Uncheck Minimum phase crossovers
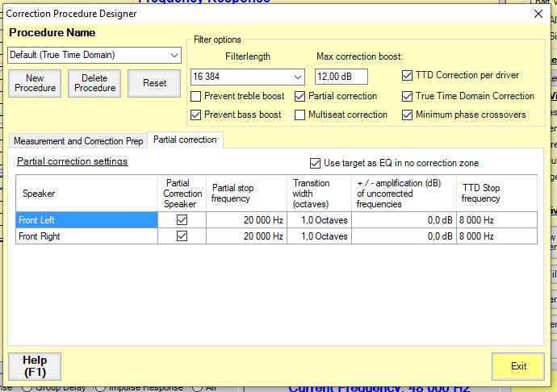Viewport: 557px width, 392px height. click(407, 115)
